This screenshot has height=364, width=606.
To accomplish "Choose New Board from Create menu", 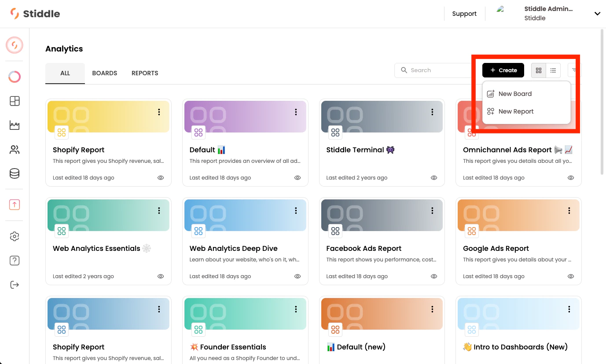I will 526,94.
